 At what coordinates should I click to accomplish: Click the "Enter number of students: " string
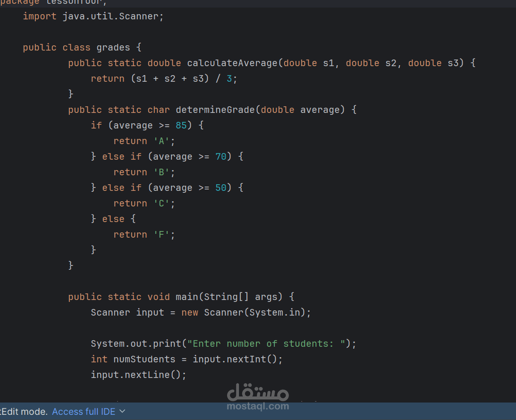(266, 343)
